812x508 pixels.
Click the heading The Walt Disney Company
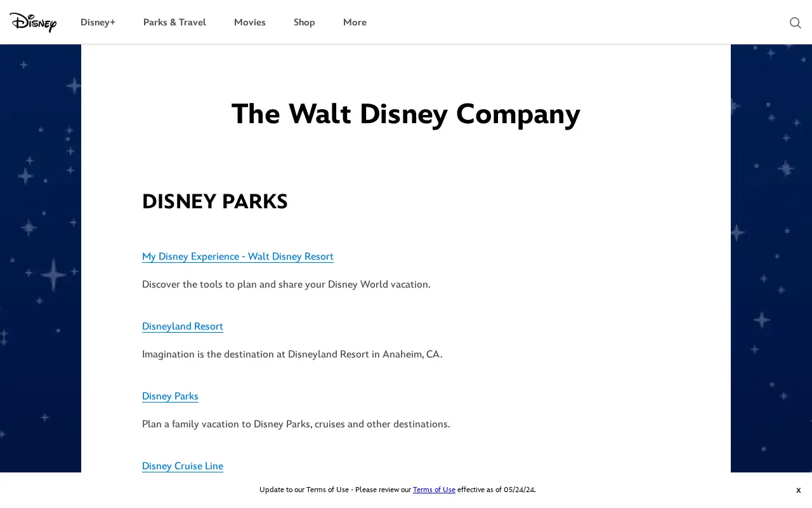pyautogui.click(x=406, y=114)
